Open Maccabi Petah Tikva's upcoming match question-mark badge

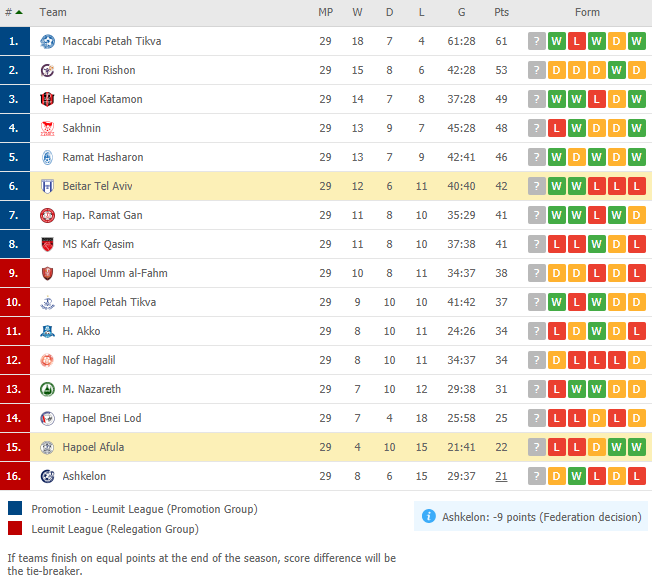point(536,41)
